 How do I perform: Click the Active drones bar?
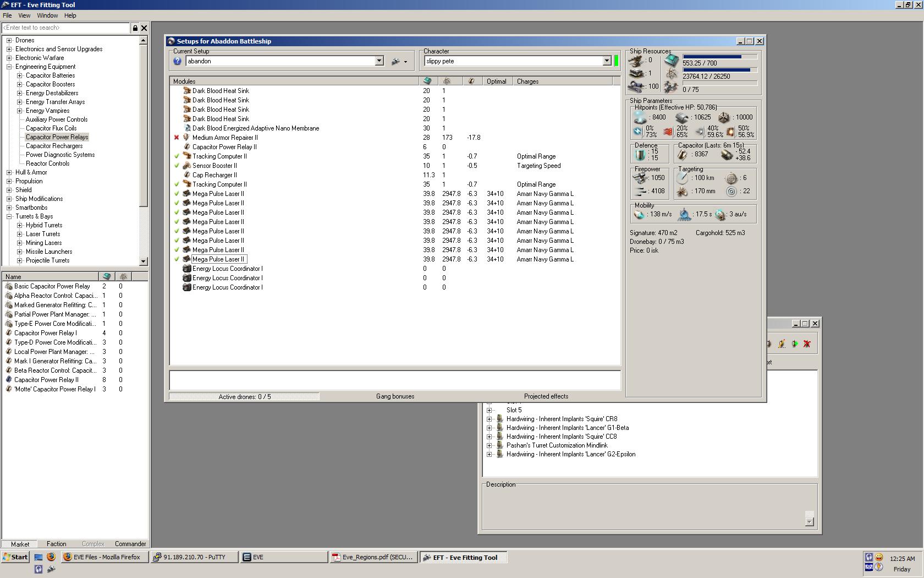point(244,396)
